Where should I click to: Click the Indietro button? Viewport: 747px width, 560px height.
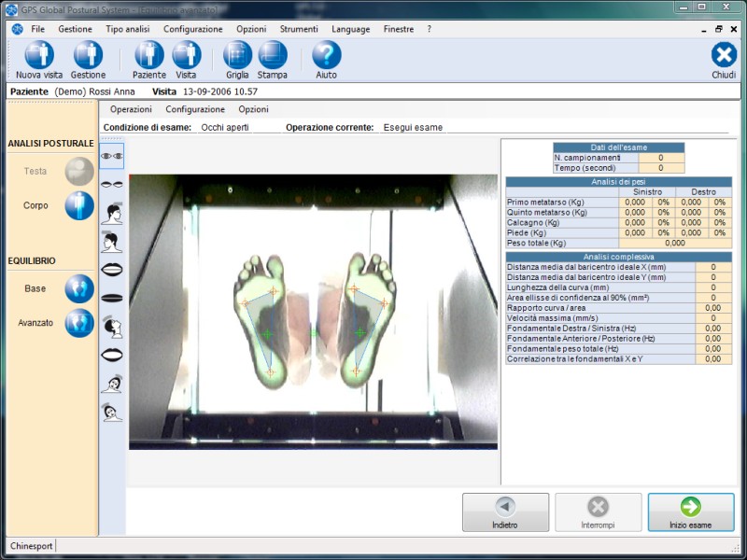pos(505,512)
